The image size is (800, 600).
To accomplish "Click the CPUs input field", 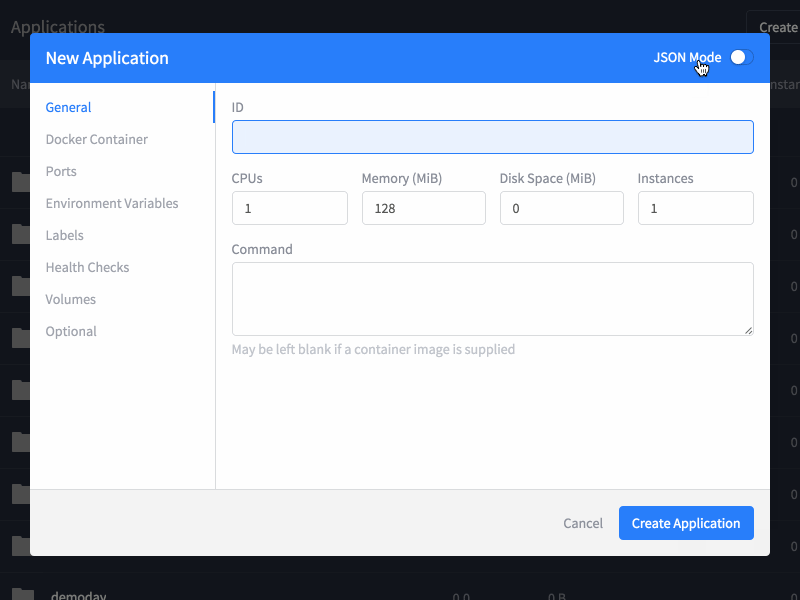I will click(x=289, y=208).
